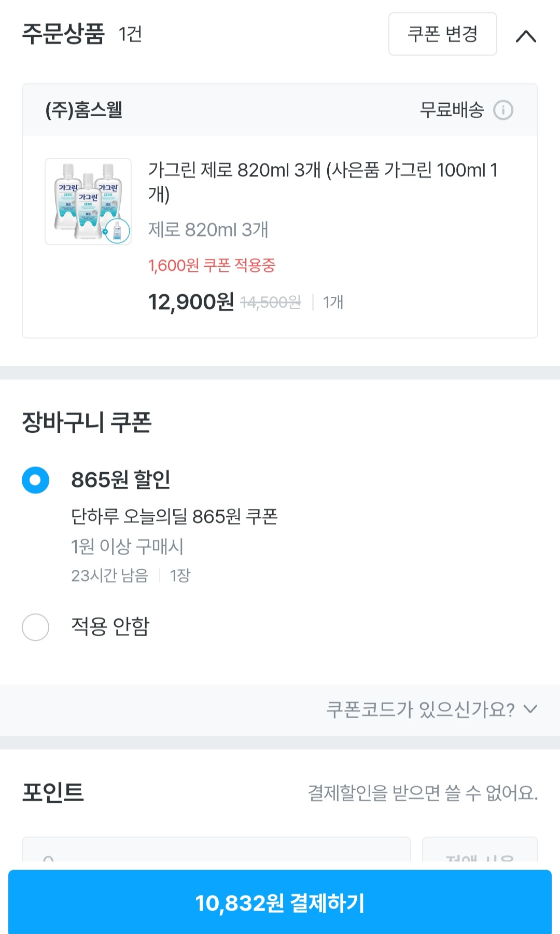Screen dimensions: 560x934
Task: Tap the 12,900원 discounted price
Action: pyautogui.click(x=191, y=302)
